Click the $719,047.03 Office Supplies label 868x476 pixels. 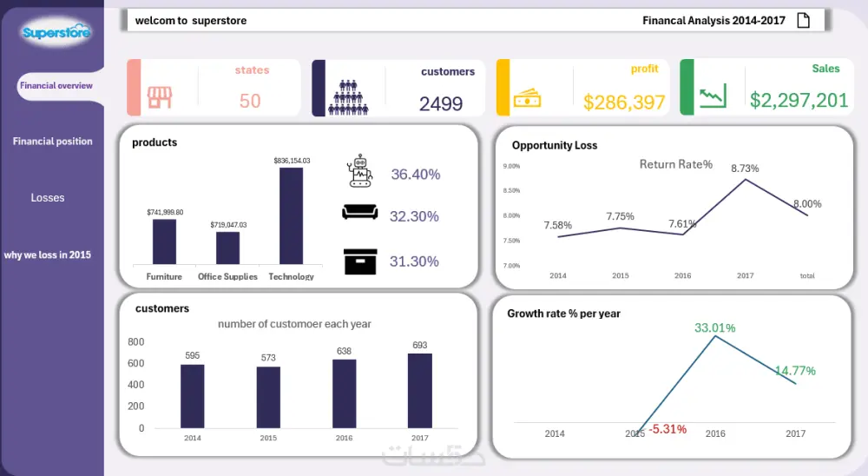pos(228,225)
